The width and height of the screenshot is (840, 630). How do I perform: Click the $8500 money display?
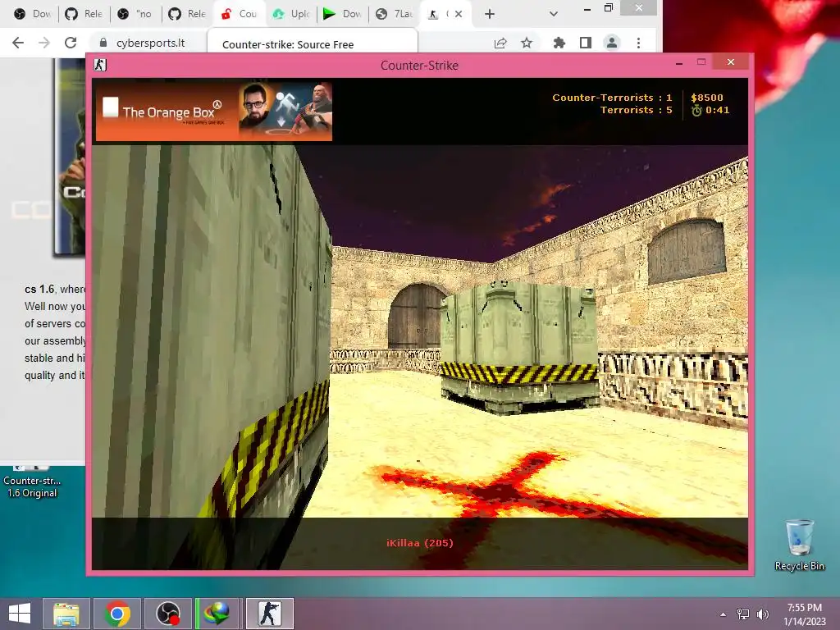(x=706, y=98)
